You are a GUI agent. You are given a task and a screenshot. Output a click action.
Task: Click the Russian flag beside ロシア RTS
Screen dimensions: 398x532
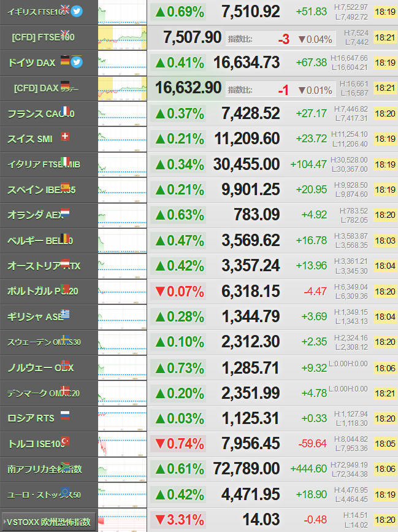[65, 415]
